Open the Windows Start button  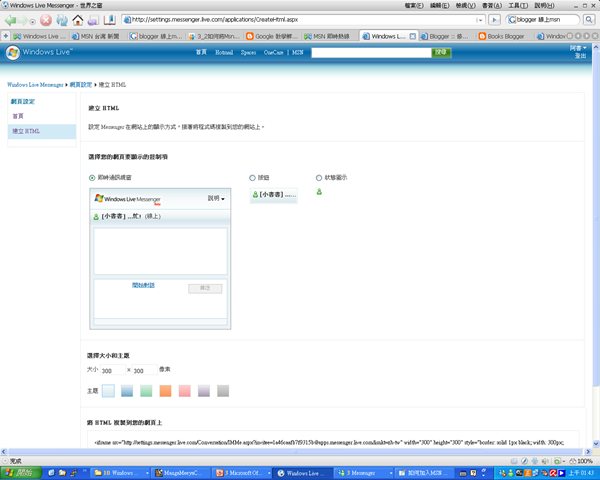tap(21, 473)
